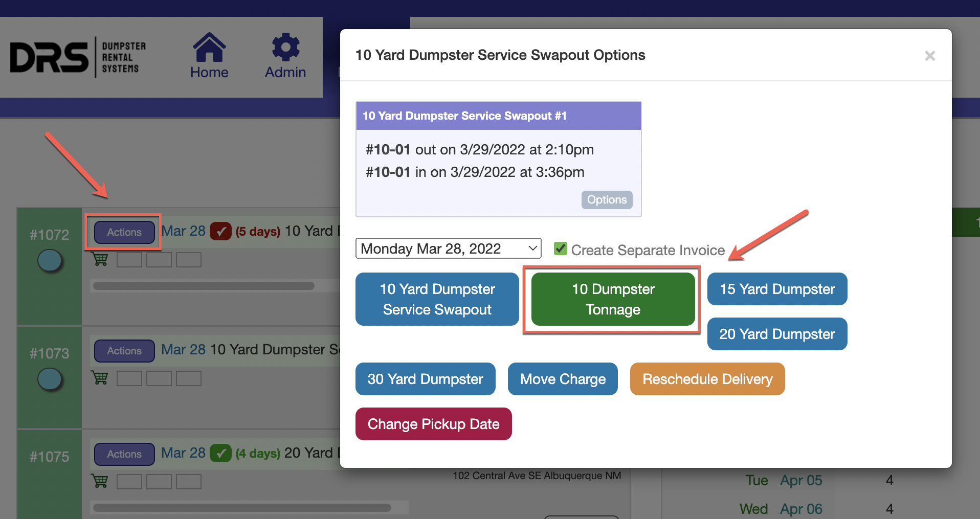Click the round status circle for #1073
This screenshot has width=980, height=519.
click(x=50, y=379)
